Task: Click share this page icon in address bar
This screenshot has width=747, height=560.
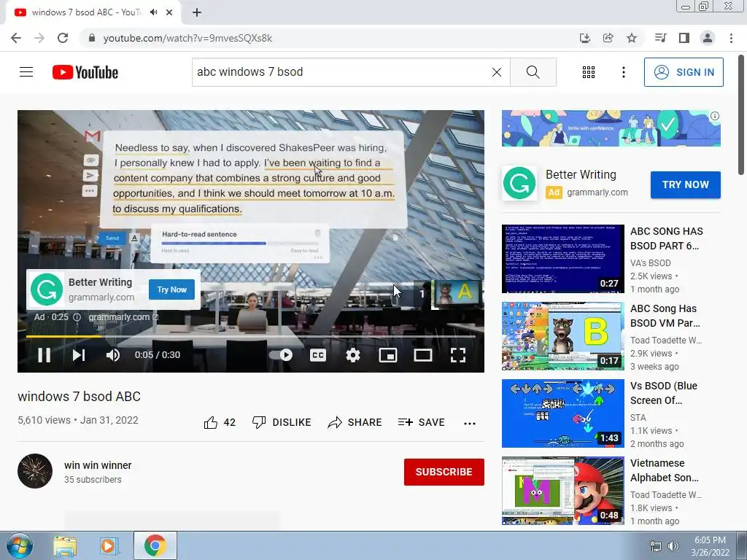Action: click(x=608, y=38)
